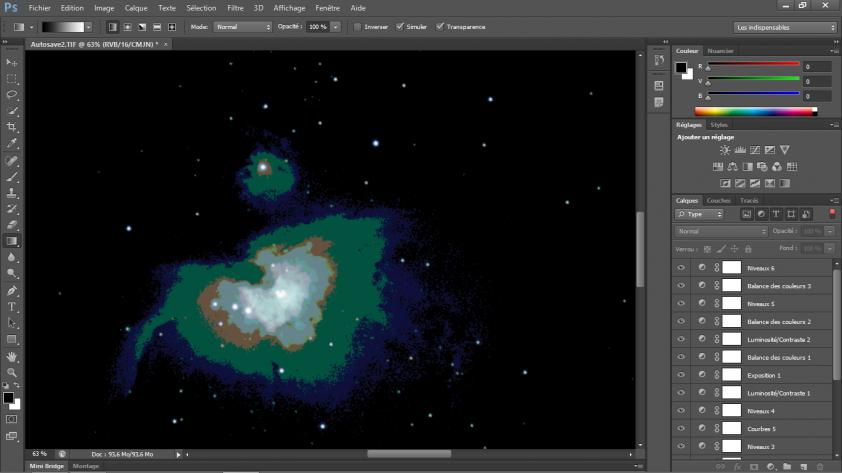Select the Clone Stamp tool
Screen dimensions: 842x473
tap(11, 193)
